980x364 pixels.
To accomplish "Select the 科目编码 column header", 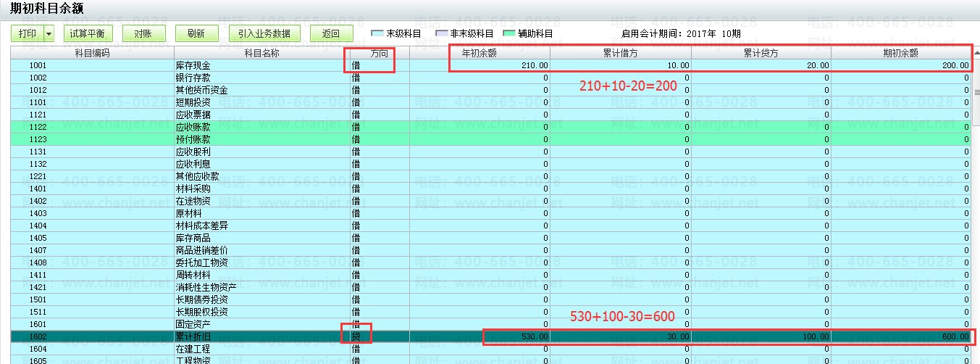I will click(92, 53).
